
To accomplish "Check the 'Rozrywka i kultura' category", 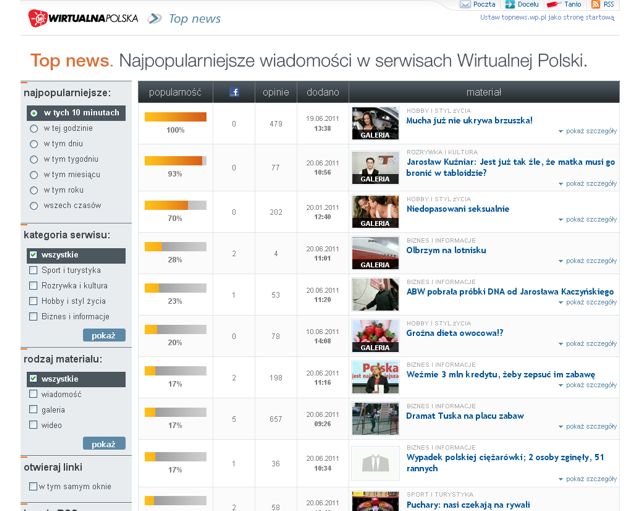I will point(33,286).
